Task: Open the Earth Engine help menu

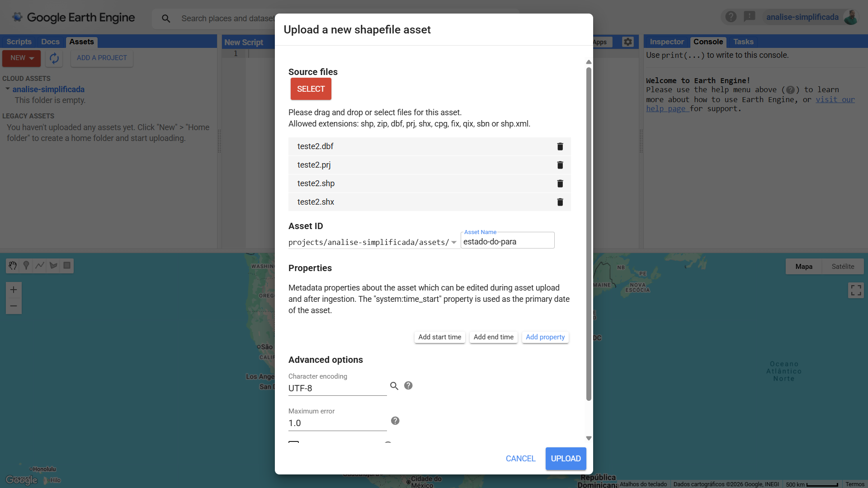Action: tap(731, 16)
